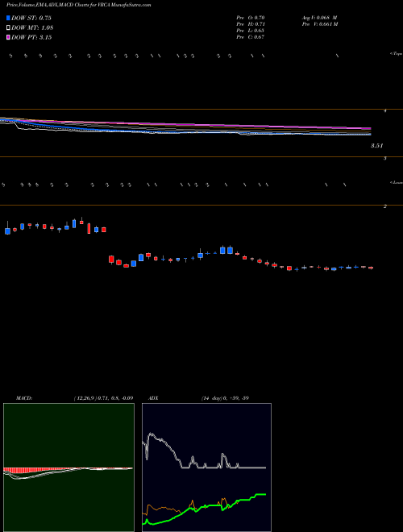Click the <Tops marker row label
Viewport: 403px width, 532px height.
pos(397,54)
